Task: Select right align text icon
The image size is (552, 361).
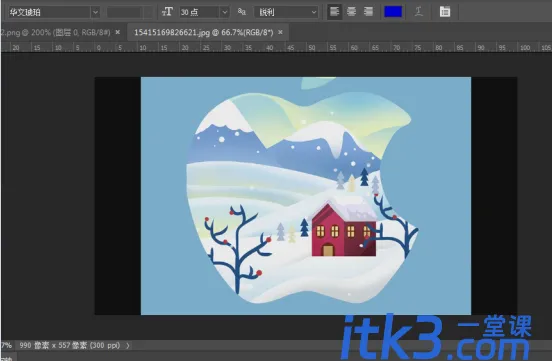Action: (x=368, y=12)
